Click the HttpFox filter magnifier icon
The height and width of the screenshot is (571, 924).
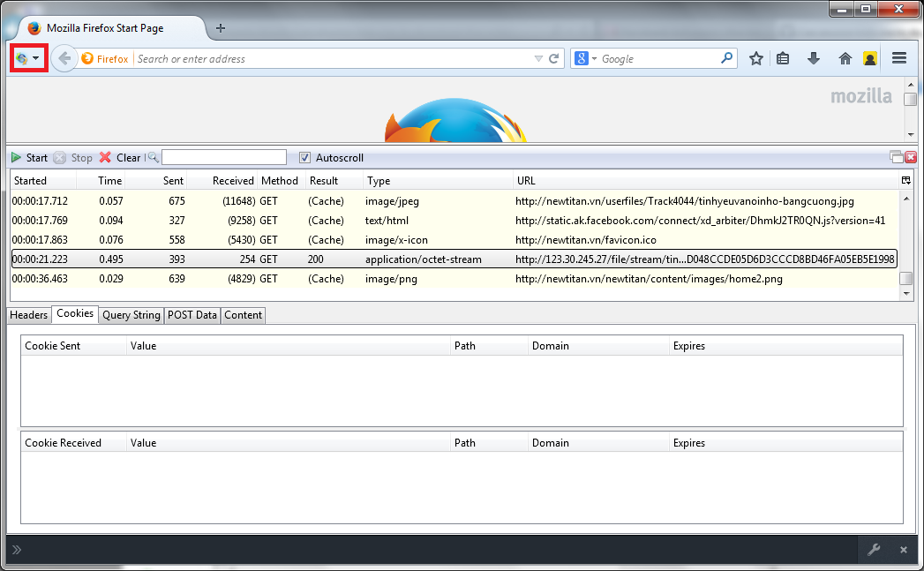tap(154, 157)
